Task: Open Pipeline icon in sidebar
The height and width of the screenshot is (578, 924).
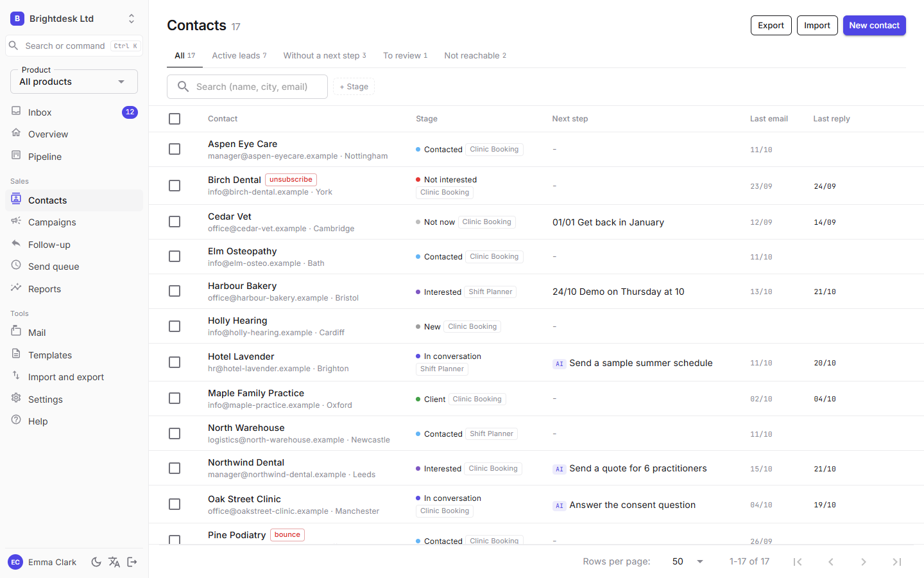Action: (16, 155)
